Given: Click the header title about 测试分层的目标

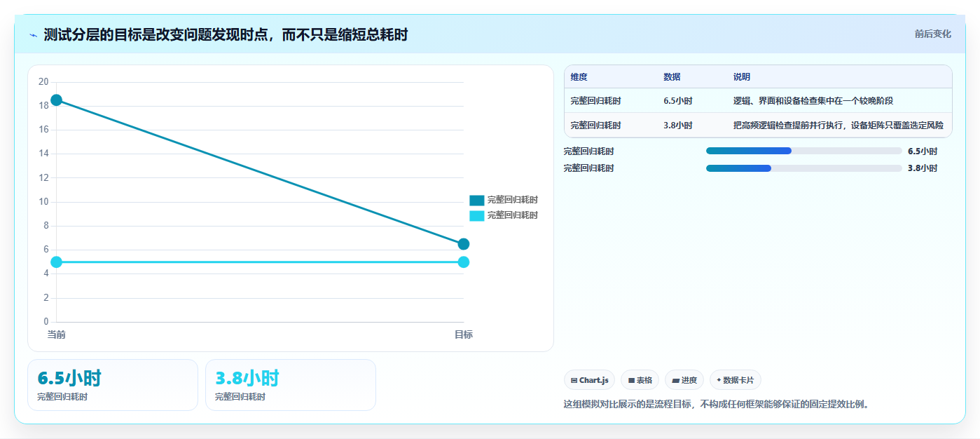Looking at the screenshot, I should 226,34.
